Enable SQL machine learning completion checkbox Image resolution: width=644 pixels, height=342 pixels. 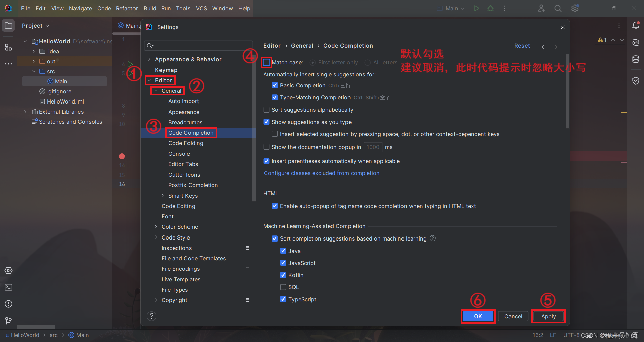pos(283,287)
